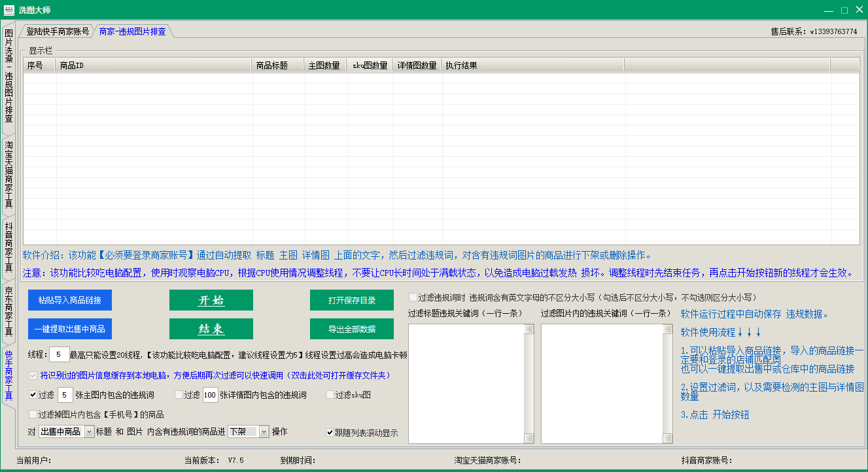Image resolution: width=868 pixels, height=472 pixels.
Task: Click 当前版本 V7.5 status text
Action: [214, 460]
